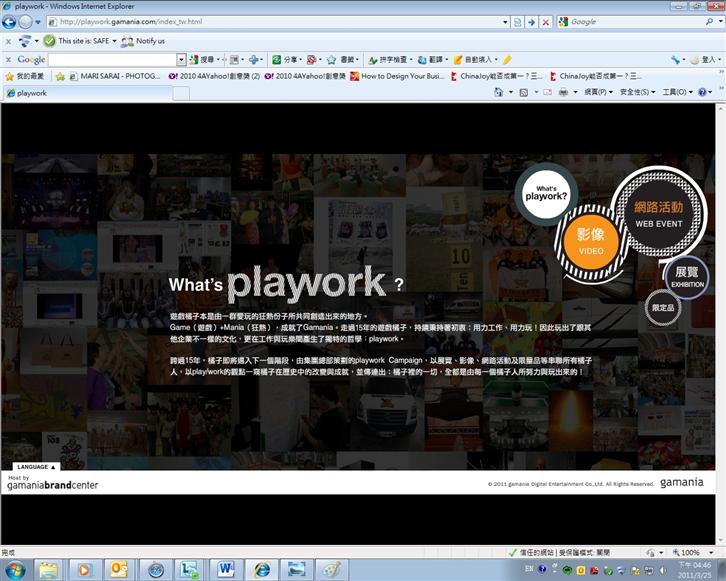The height and width of the screenshot is (581, 726).
Task: Open the 展覽 EXHIBITION circle
Action: pos(687,277)
